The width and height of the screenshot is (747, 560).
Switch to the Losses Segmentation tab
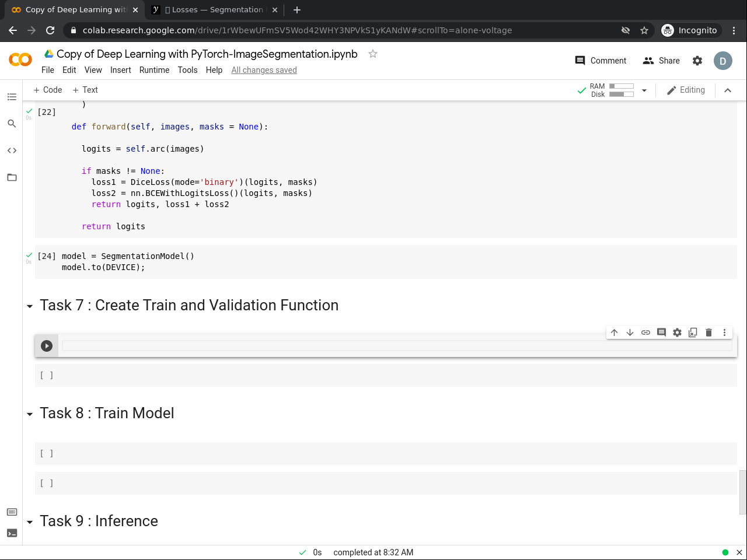(214, 10)
